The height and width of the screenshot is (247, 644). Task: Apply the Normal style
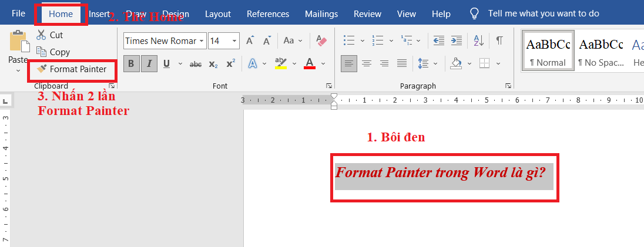548,50
